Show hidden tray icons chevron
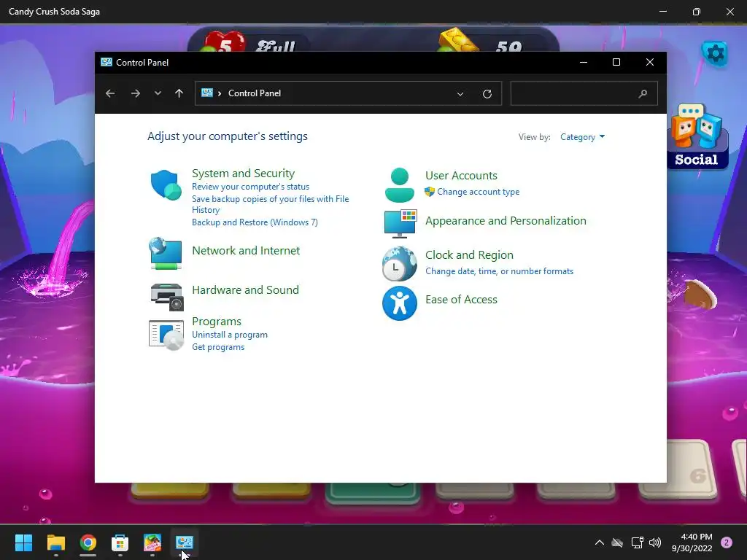Viewport: 747px width, 560px height. point(600,542)
